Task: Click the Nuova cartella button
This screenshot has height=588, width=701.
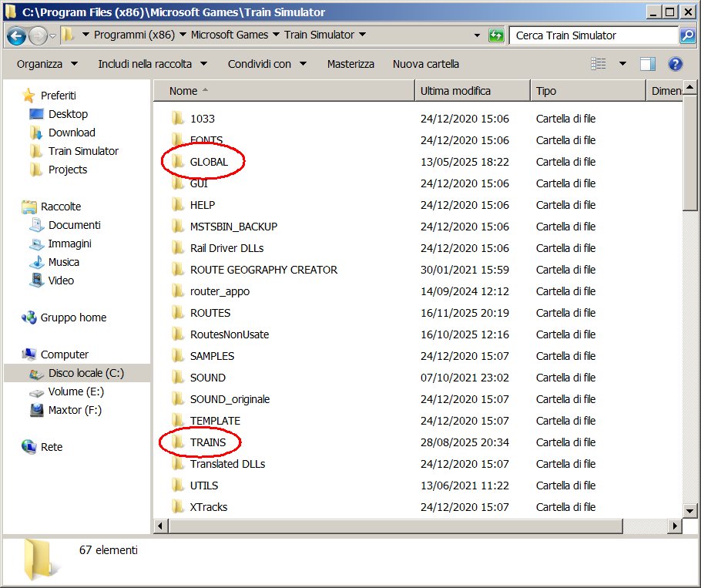Action: 425,64
